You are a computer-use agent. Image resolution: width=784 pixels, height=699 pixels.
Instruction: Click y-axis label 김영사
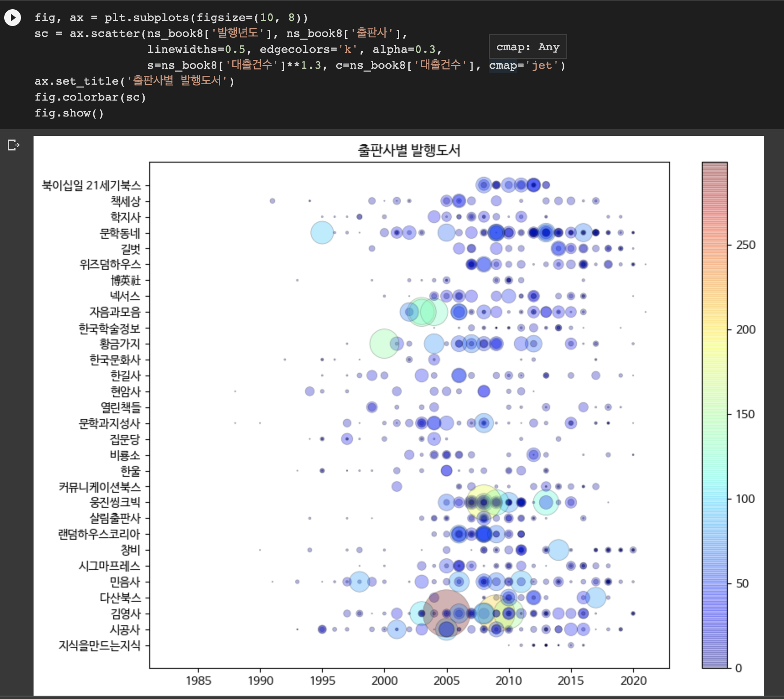(x=125, y=614)
